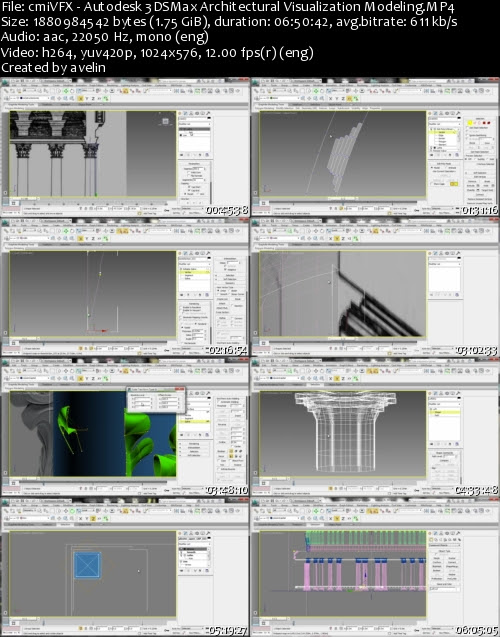The image size is (500, 637).
Task: Select the frame stamped 02:16:54
Action: [125, 287]
